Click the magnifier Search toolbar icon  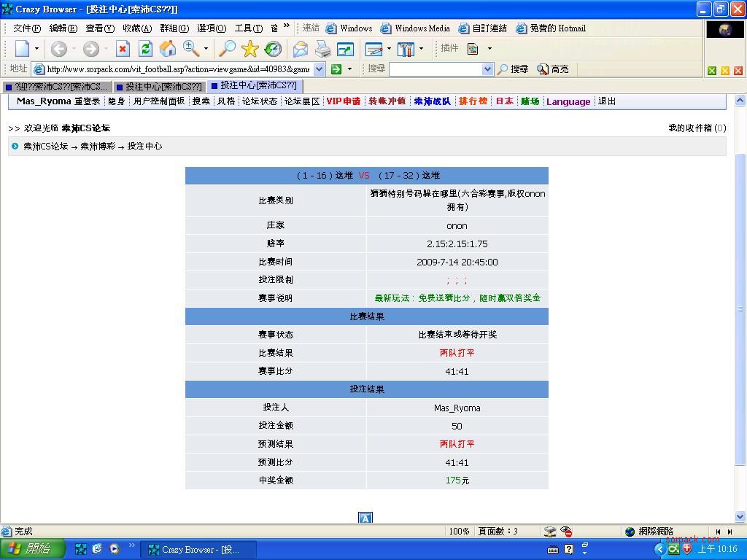tap(228, 49)
